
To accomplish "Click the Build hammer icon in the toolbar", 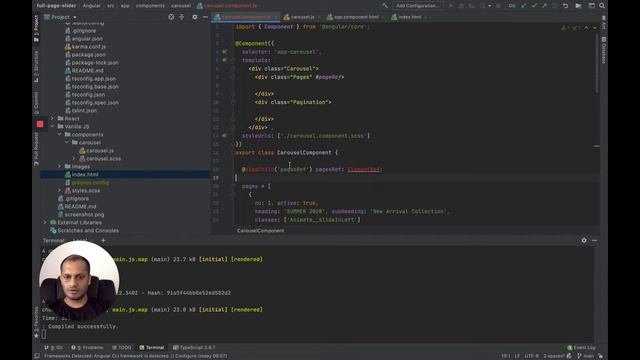I will 385,6.
